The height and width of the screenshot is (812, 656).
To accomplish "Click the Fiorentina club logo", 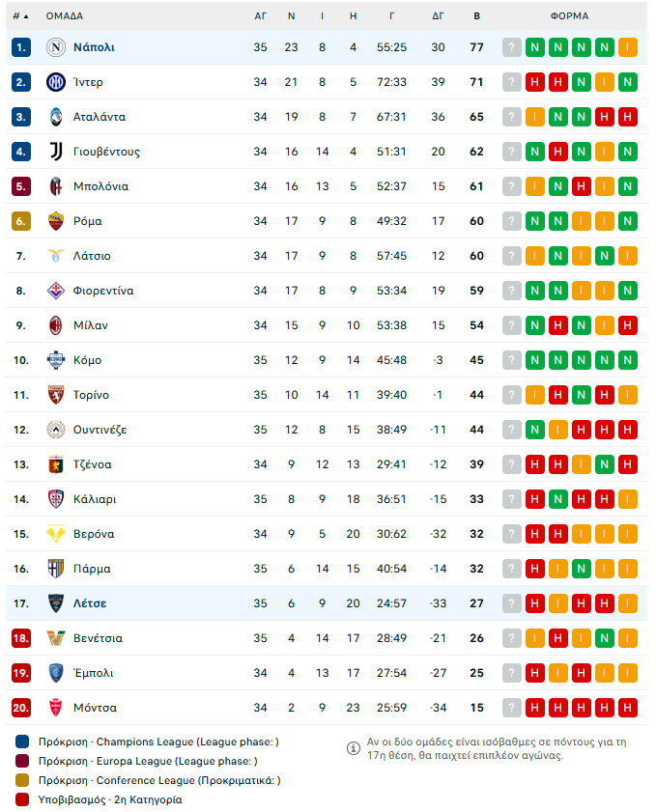I will pyautogui.click(x=55, y=291).
